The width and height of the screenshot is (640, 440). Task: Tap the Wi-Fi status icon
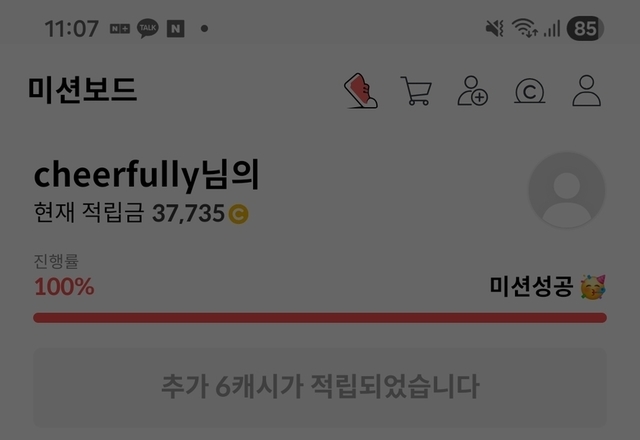coord(525,28)
